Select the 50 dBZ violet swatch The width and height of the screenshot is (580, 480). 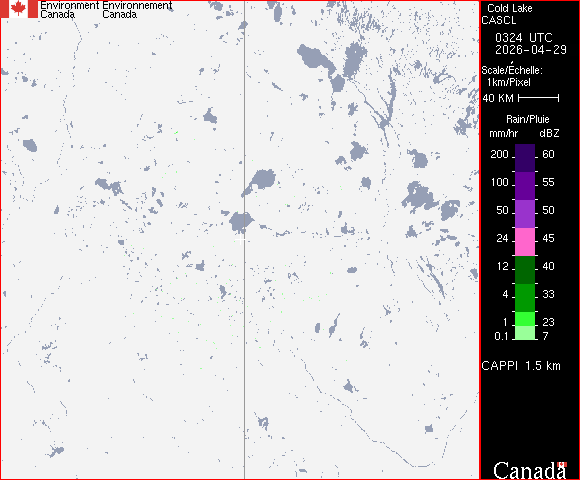coord(525,214)
